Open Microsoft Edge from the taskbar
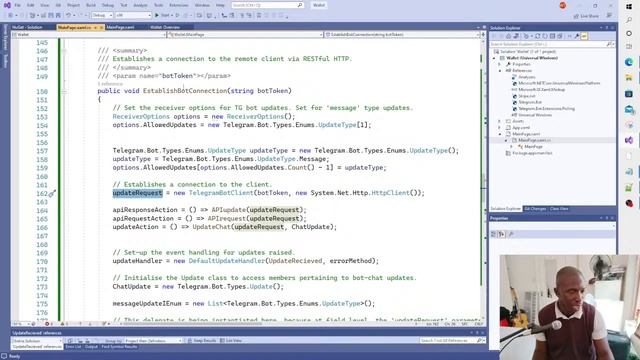The height and width of the screenshot is (360, 640). (629, 62)
